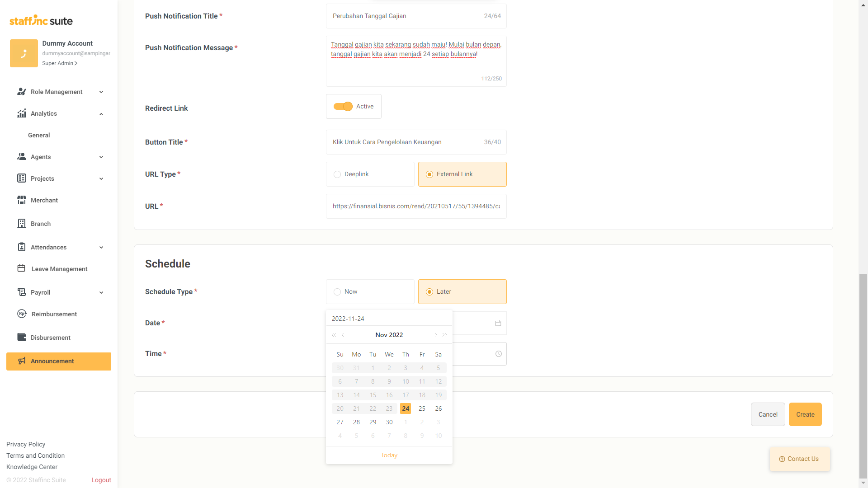Viewport: 868px width, 488px height.
Task: Open Disbursement from the sidebar
Action: (51, 338)
